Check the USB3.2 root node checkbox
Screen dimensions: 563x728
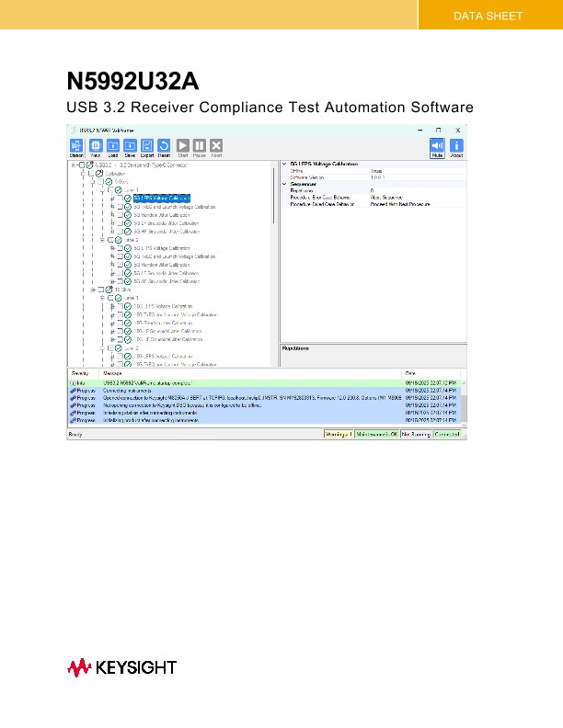click(82, 165)
